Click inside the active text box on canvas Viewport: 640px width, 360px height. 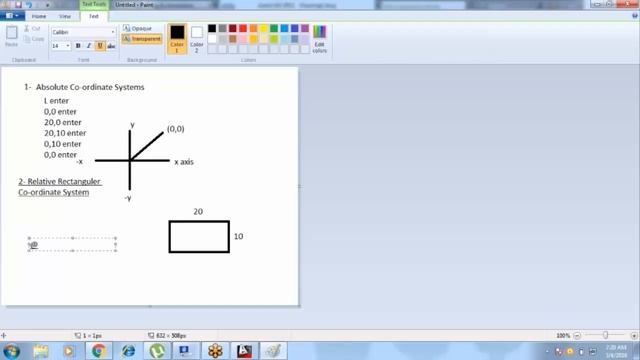tap(72, 244)
